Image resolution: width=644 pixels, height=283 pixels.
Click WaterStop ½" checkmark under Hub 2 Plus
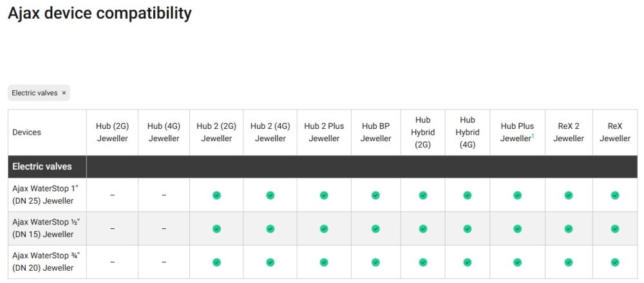324,229
